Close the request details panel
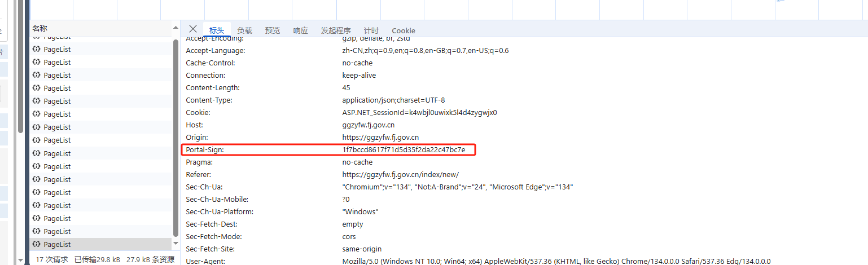This screenshot has height=265, width=868. pos(193,29)
